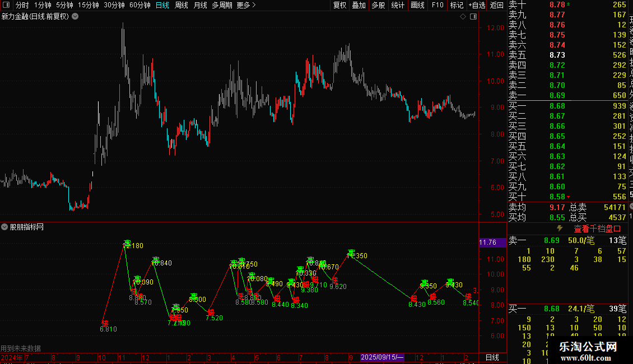Click the 11.350 sell signal label
This screenshot has width=633, height=364.
tap(357, 256)
